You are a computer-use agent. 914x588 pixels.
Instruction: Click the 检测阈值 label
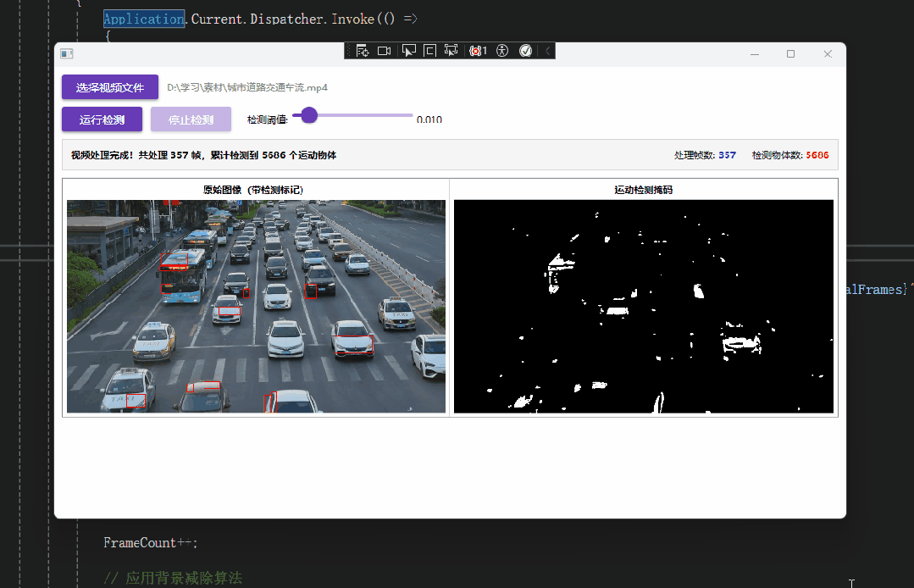[268, 119]
